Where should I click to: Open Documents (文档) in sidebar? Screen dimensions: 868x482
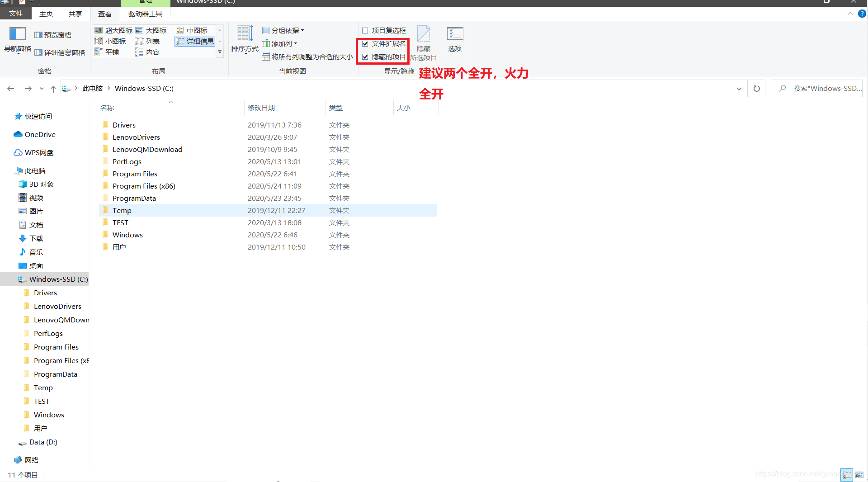31,225
